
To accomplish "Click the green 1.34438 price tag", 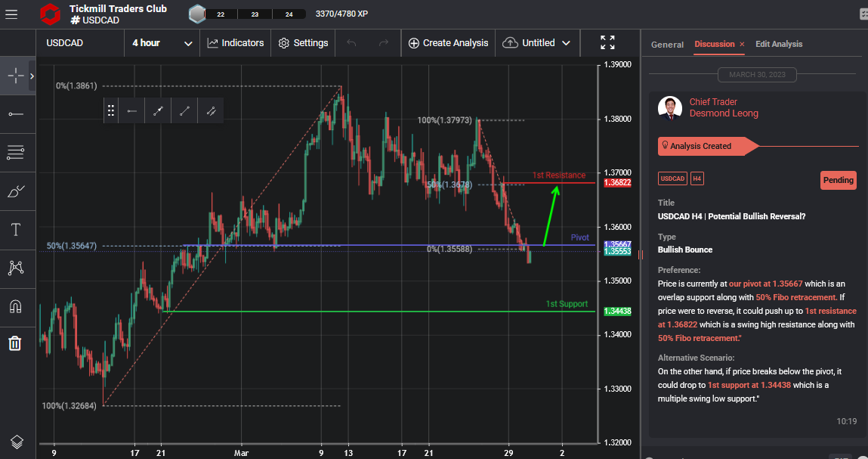I will point(617,311).
